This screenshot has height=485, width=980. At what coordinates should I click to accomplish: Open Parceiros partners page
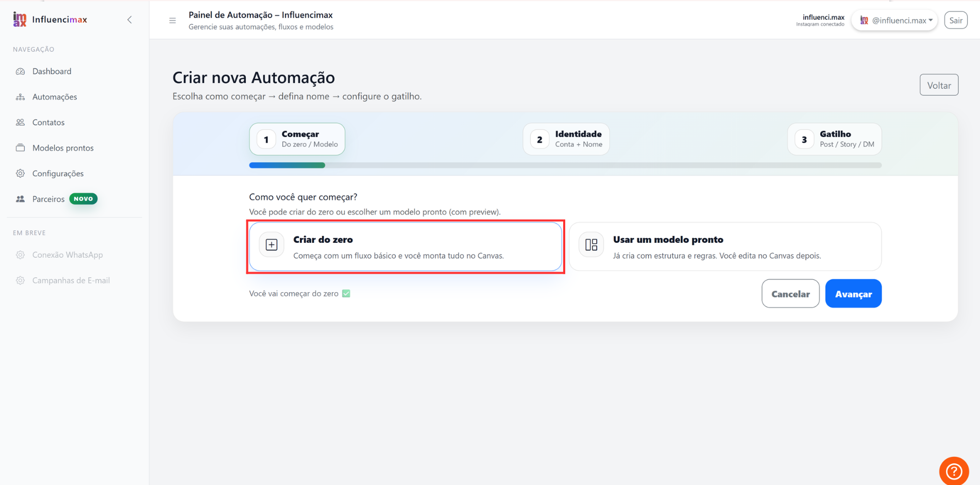[x=48, y=199]
